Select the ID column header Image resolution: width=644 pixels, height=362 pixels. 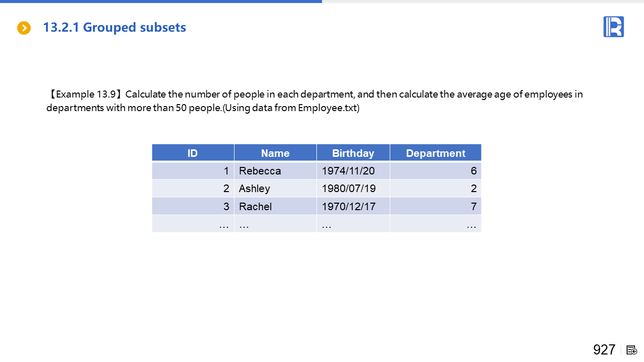[193, 153]
